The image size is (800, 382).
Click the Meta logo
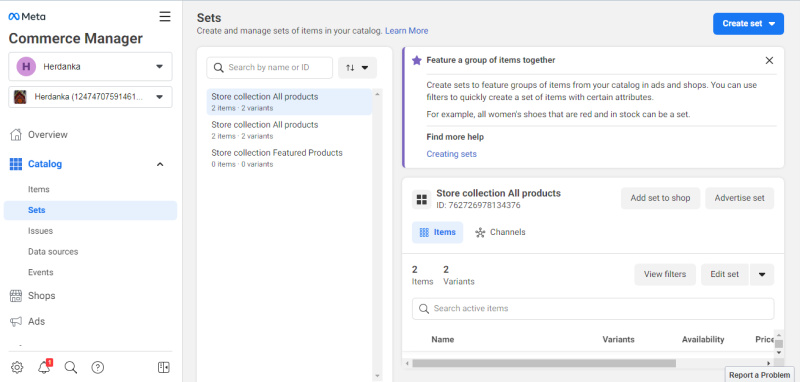(x=27, y=16)
